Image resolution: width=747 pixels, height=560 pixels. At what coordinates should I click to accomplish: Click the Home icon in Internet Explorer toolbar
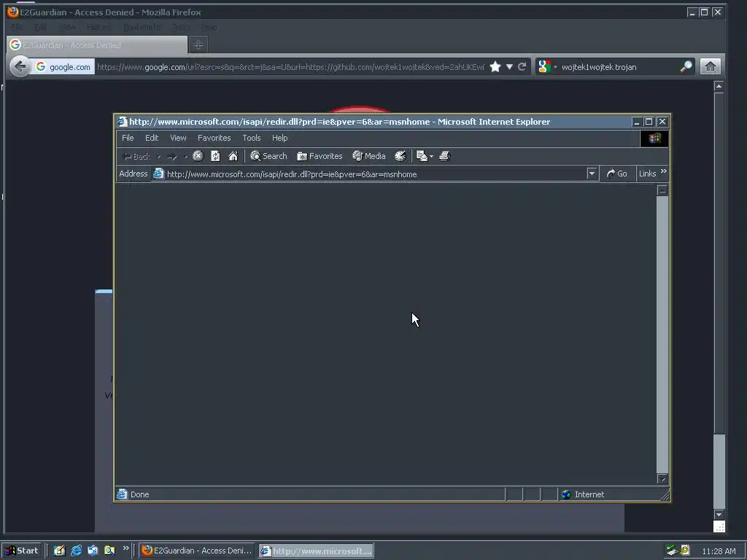click(233, 156)
